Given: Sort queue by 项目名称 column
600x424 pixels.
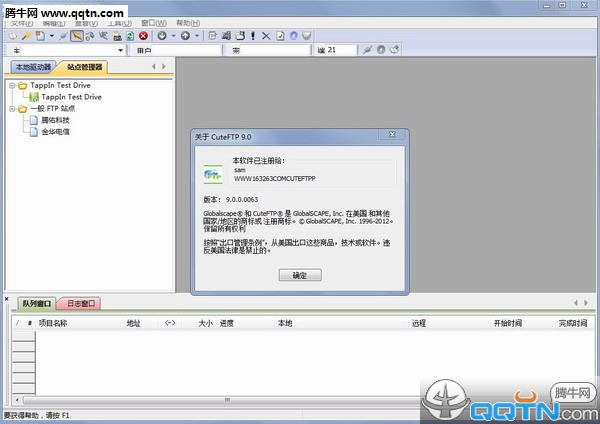Looking at the screenshot, I should (x=53, y=323).
